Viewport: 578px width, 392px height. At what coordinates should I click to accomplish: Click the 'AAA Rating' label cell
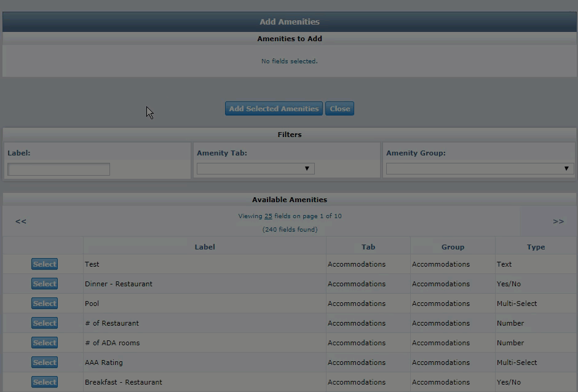coord(205,363)
